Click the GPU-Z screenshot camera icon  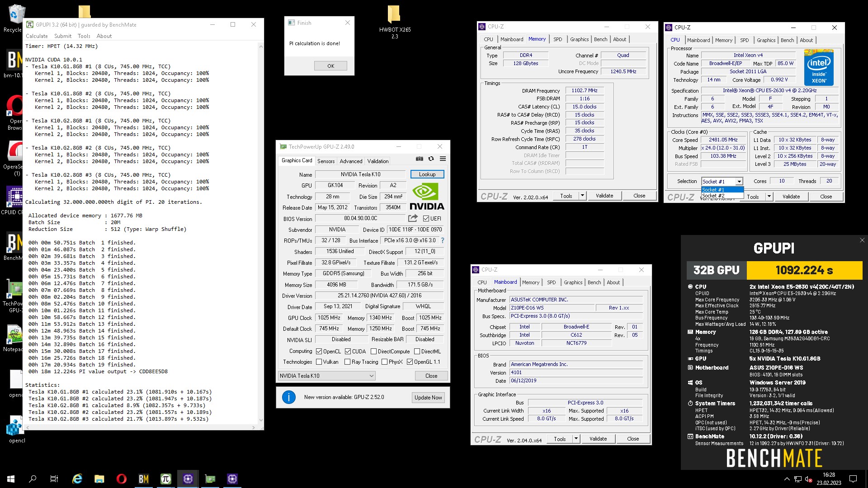420,159
